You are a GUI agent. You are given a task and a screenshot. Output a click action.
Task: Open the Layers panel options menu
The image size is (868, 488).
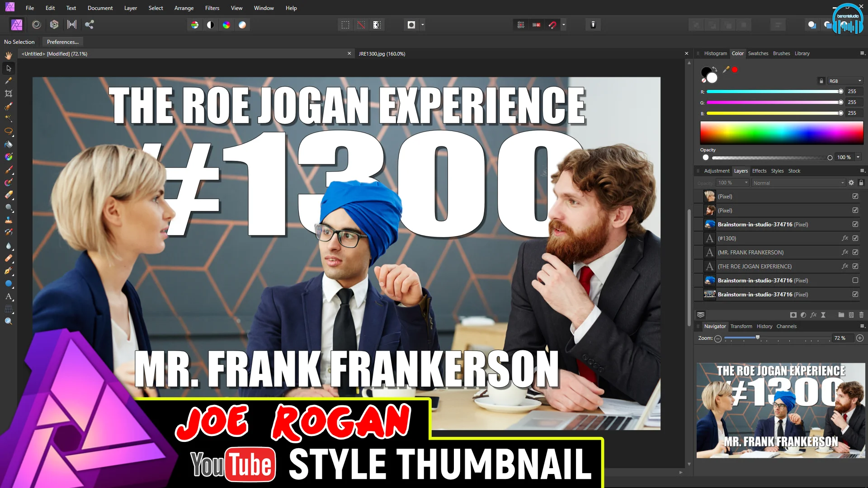pyautogui.click(x=862, y=171)
